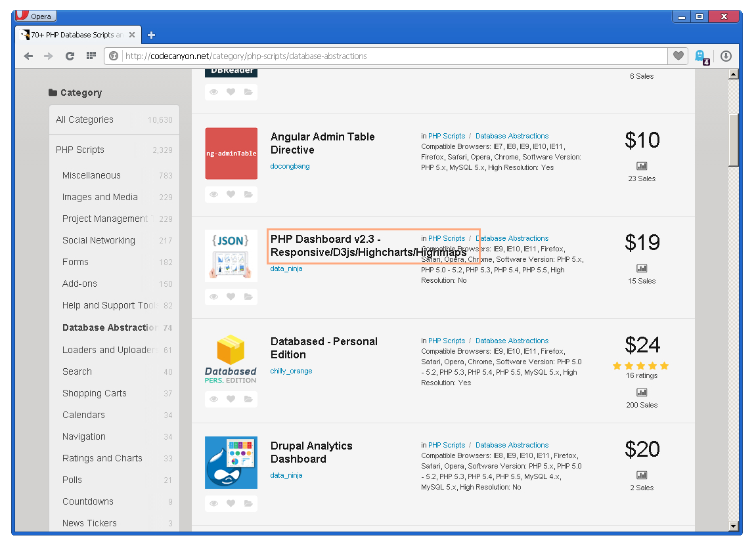The width and height of the screenshot is (756, 546).
Task: Click the scrollbar down arrow
Action: point(733,526)
